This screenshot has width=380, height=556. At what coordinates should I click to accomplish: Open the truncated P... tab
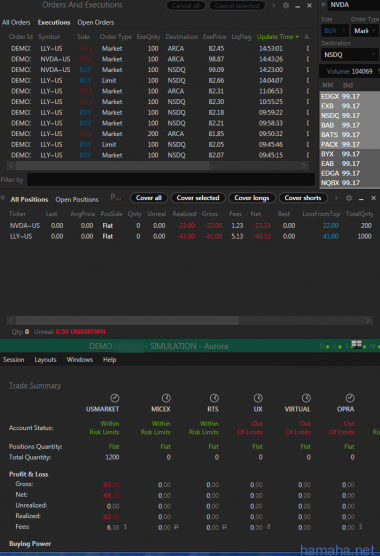tap(116, 197)
